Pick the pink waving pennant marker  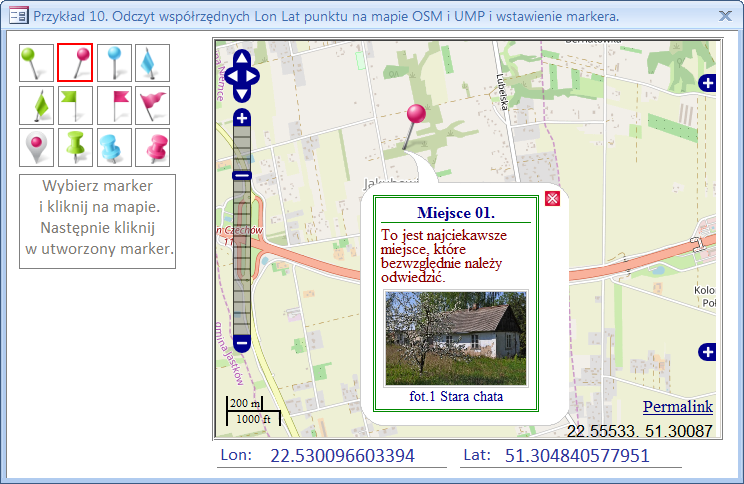pyautogui.click(x=152, y=105)
